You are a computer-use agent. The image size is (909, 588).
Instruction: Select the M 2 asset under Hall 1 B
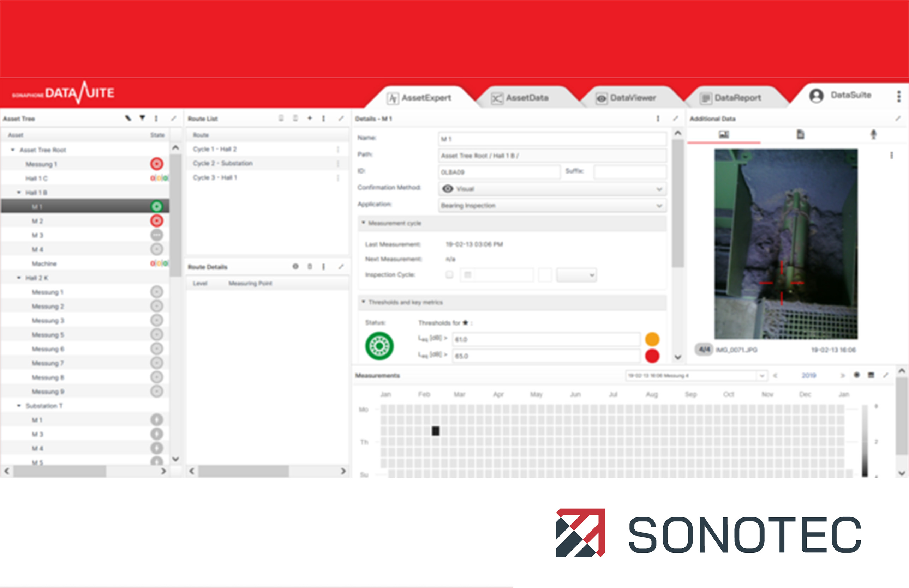[x=84, y=221]
